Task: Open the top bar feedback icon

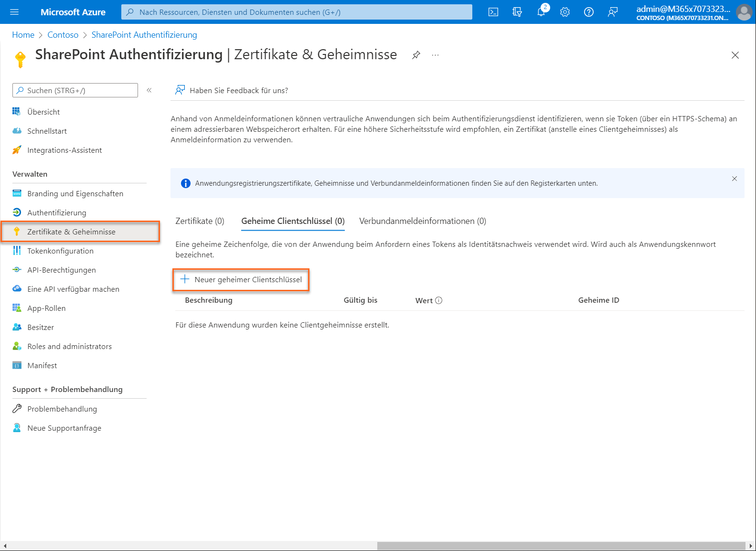Action: [613, 12]
